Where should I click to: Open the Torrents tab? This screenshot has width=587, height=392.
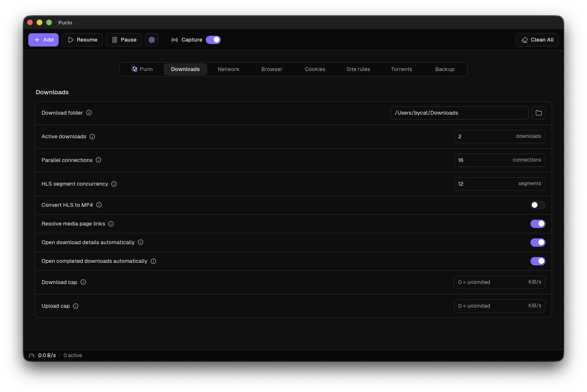(402, 69)
